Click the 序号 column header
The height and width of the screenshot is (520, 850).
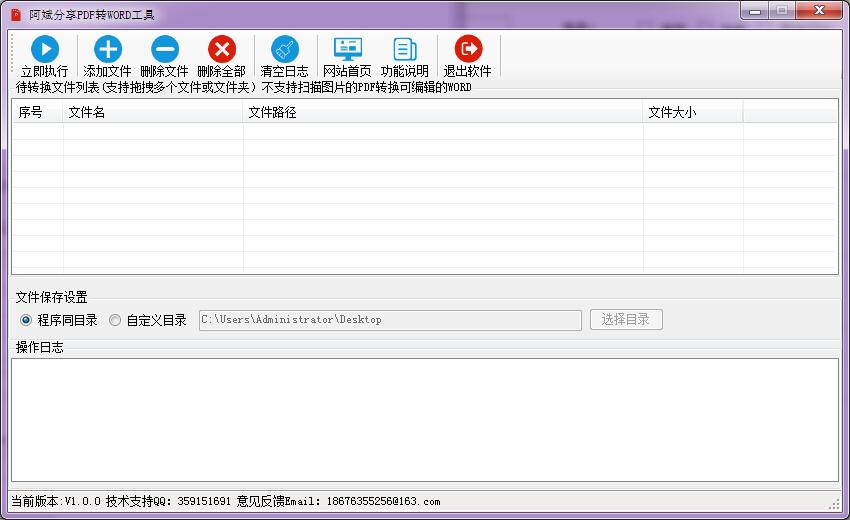click(37, 112)
